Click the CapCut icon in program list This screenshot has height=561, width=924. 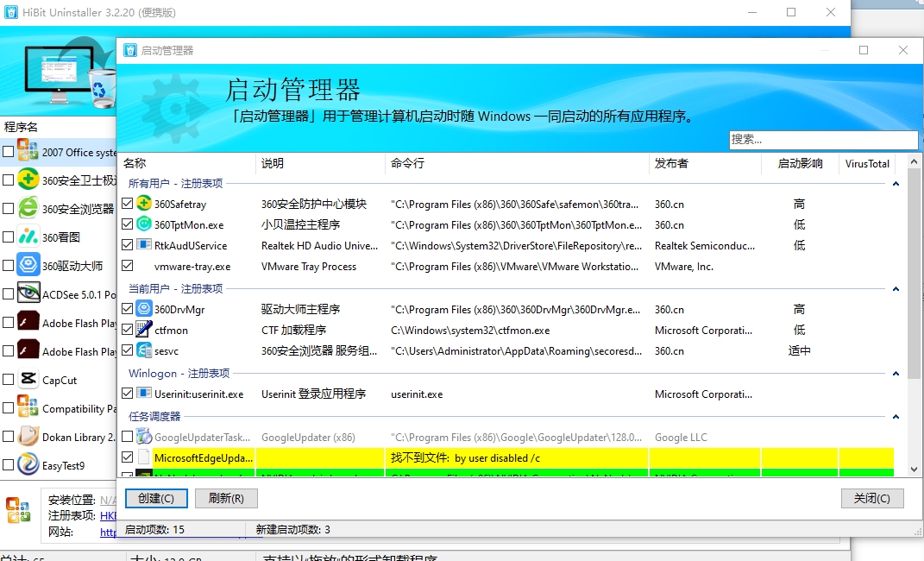(x=28, y=380)
